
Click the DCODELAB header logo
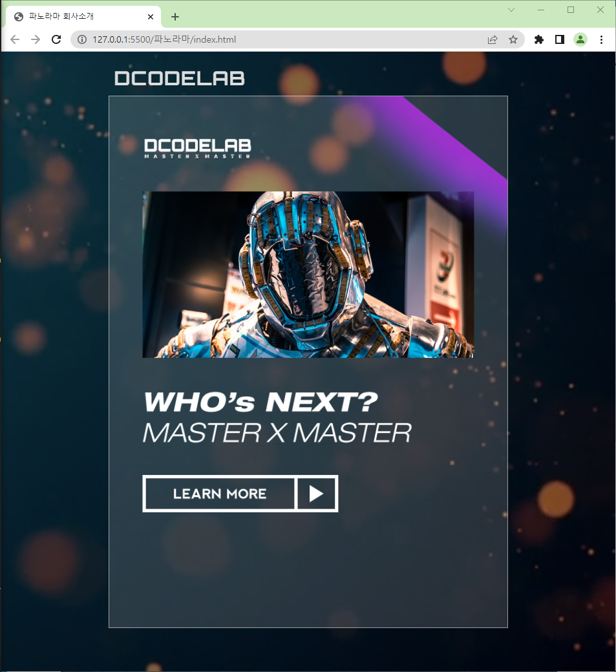tap(180, 78)
